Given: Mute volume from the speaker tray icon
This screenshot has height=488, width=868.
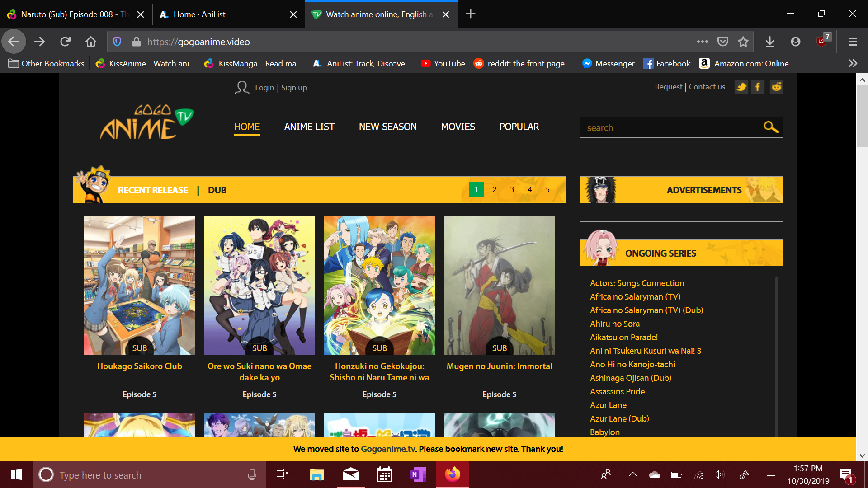Looking at the screenshot, I should pos(720,474).
